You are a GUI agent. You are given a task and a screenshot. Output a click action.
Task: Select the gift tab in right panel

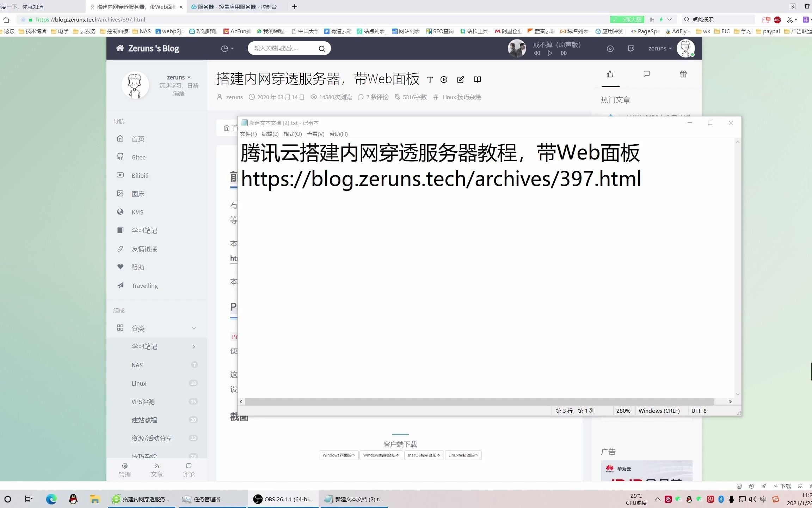(x=683, y=74)
